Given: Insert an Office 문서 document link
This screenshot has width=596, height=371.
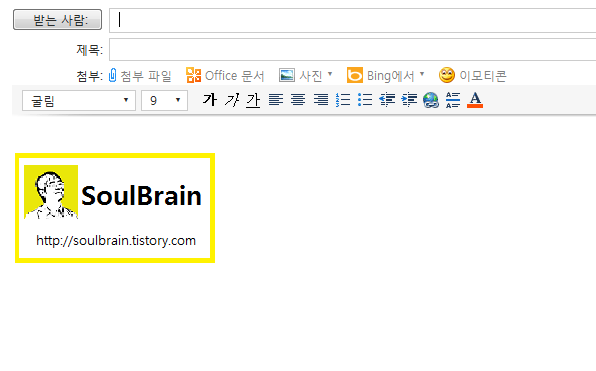Looking at the screenshot, I should [235, 76].
